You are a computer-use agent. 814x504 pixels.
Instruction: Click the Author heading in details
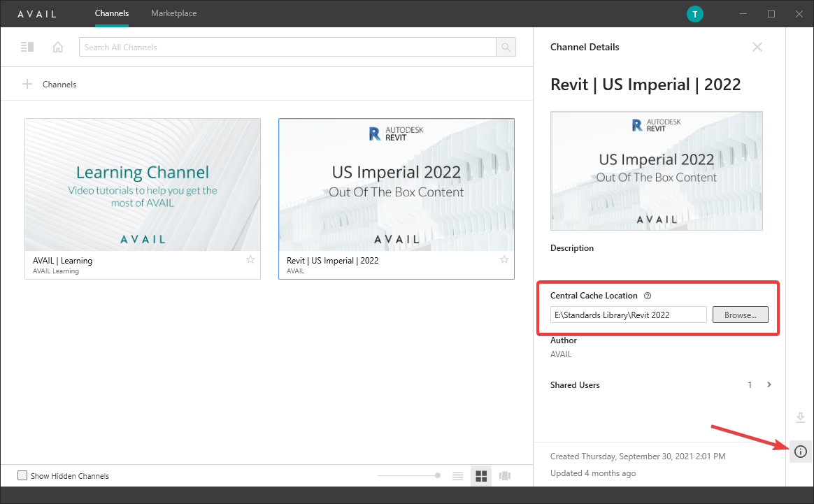[563, 340]
